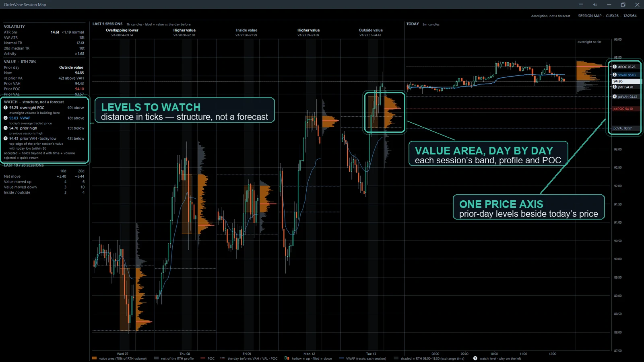Click the 'Thu 08' date label
This screenshot has height=362, width=644.
tap(185, 354)
